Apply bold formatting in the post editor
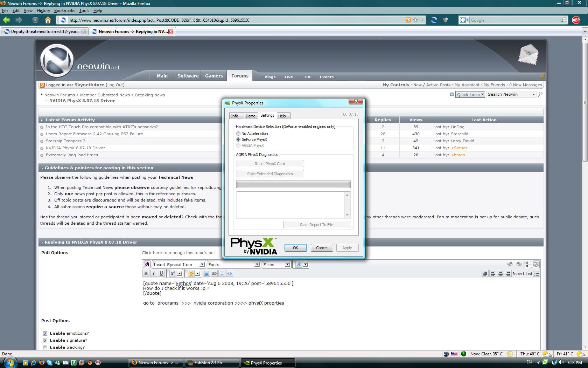Image resolution: width=588 pixels, height=368 pixels. [x=146, y=274]
